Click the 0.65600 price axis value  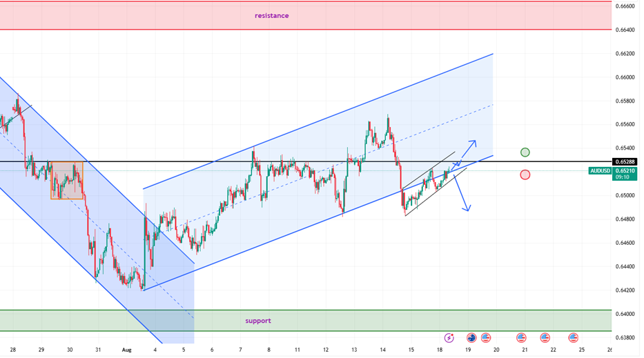click(x=625, y=124)
